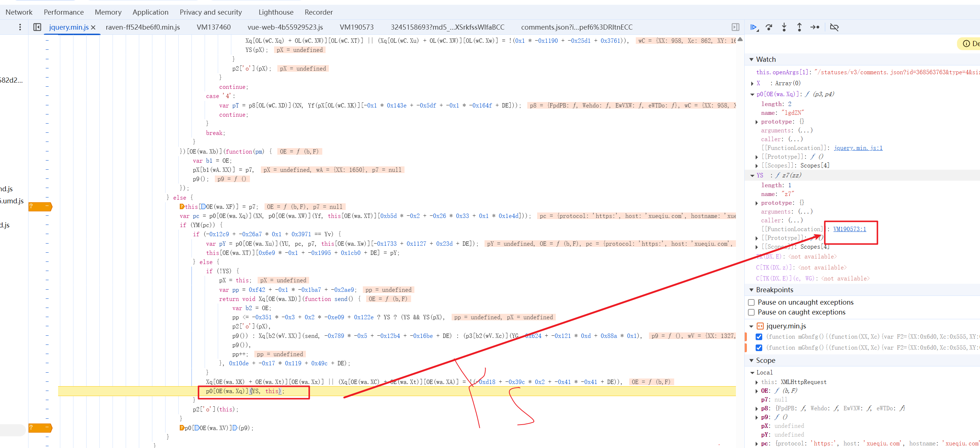Step over next function call
Viewport: 980px width, 448px height.
(769, 27)
